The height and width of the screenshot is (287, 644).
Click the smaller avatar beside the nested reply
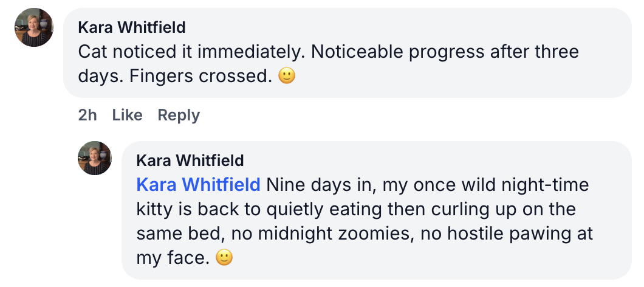[x=95, y=158]
